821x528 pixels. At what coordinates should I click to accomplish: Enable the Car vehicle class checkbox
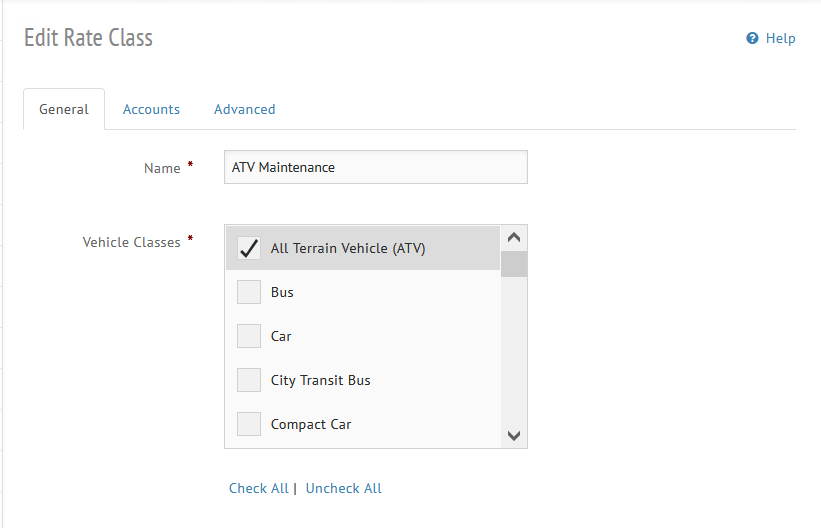[x=249, y=336]
